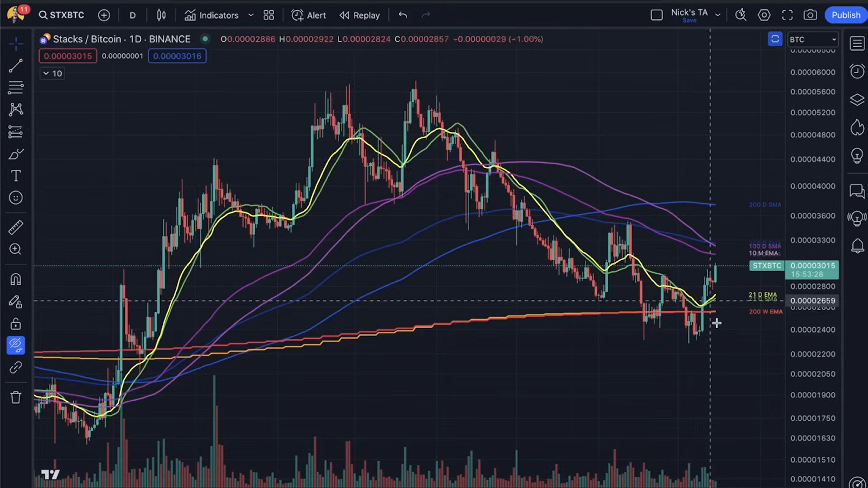Image resolution: width=868 pixels, height=488 pixels.
Task: Open the linked drawings chain icon
Action: click(16, 368)
